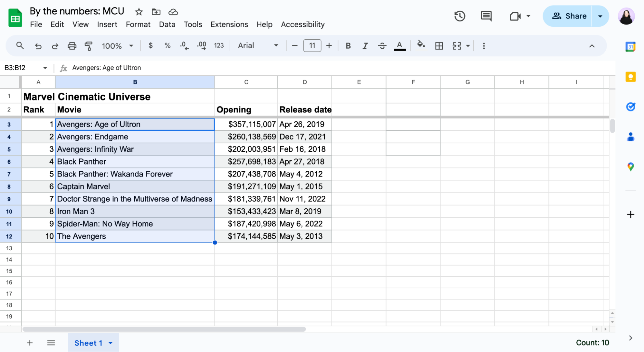The width and height of the screenshot is (644, 352).
Task: Apply strikethrough formatting icon
Action: pyautogui.click(x=382, y=46)
